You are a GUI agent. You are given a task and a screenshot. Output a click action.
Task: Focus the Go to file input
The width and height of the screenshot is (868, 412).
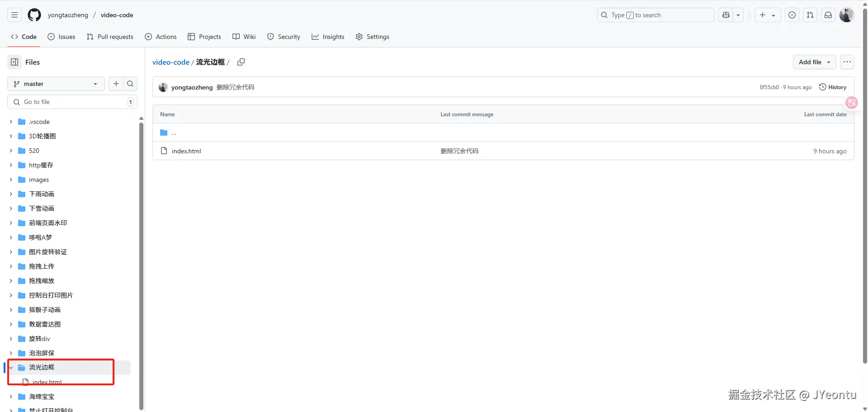tap(72, 102)
